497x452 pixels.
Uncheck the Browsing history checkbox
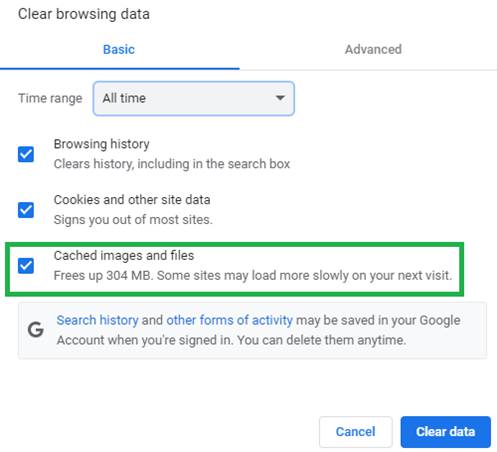tap(26, 154)
